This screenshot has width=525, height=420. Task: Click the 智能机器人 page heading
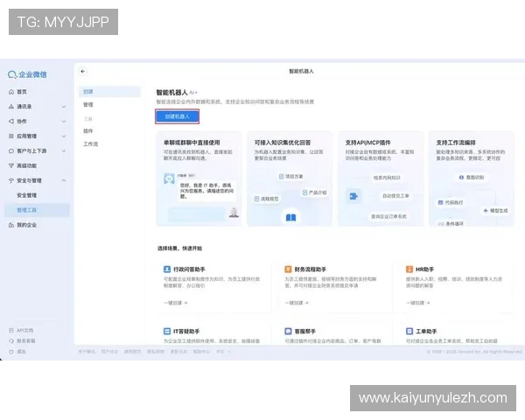coord(171,93)
